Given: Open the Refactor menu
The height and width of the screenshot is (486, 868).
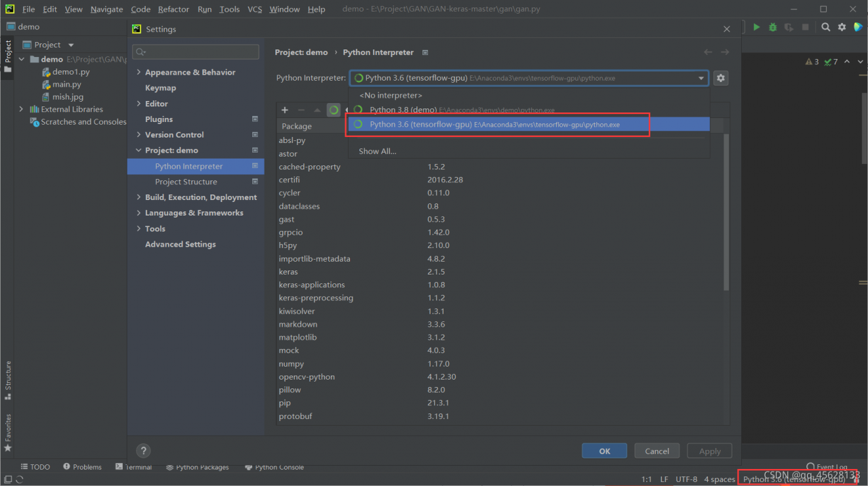Looking at the screenshot, I should (174, 9).
